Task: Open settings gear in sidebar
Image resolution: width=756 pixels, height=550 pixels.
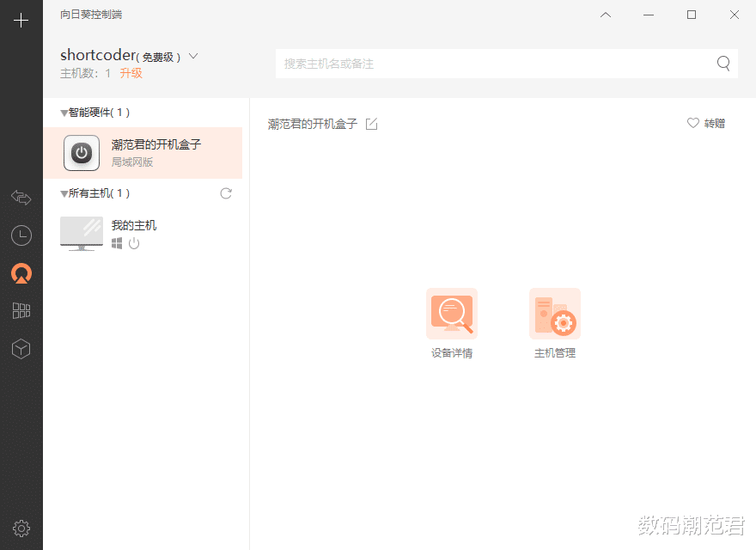Action: (x=21, y=529)
